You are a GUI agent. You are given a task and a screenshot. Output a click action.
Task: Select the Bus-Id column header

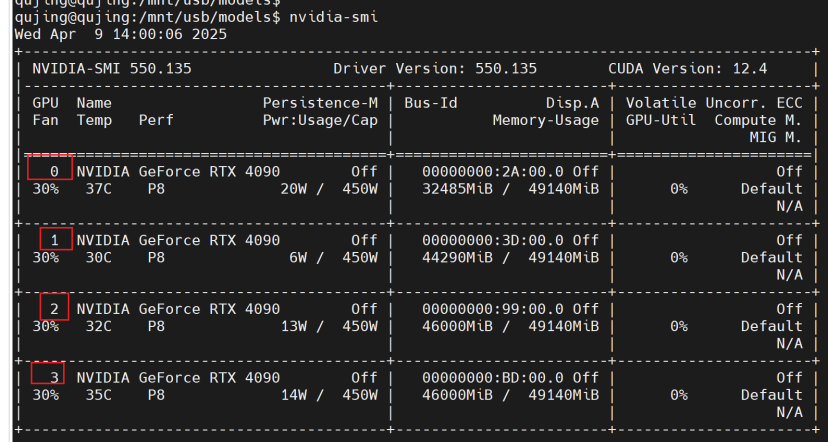coord(431,103)
